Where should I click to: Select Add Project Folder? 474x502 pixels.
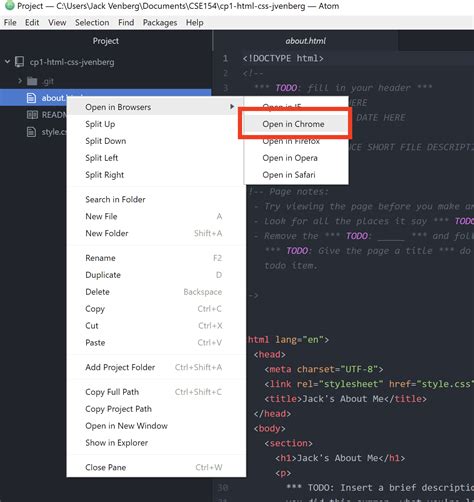click(x=156, y=367)
